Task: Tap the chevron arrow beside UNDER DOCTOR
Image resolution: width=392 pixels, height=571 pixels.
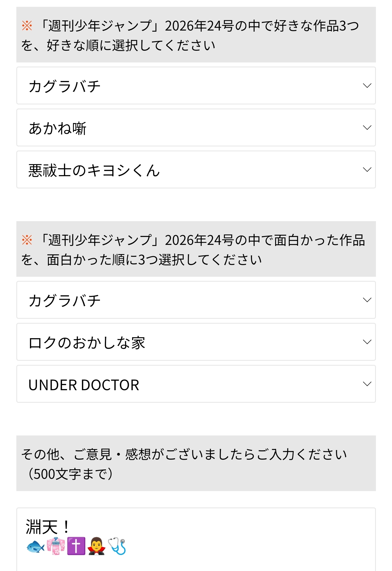Action: point(367,384)
